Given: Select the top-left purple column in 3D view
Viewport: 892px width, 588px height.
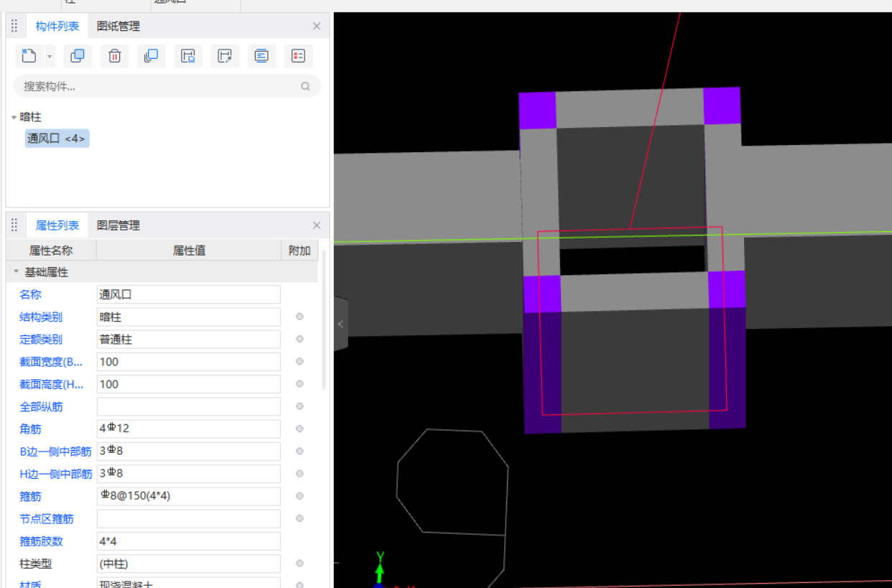Looking at the screenshot, I should click(x=538, y=111).
